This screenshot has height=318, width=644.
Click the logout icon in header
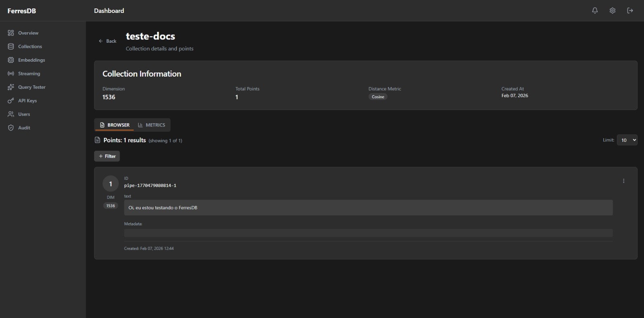[x=630, y=10]
